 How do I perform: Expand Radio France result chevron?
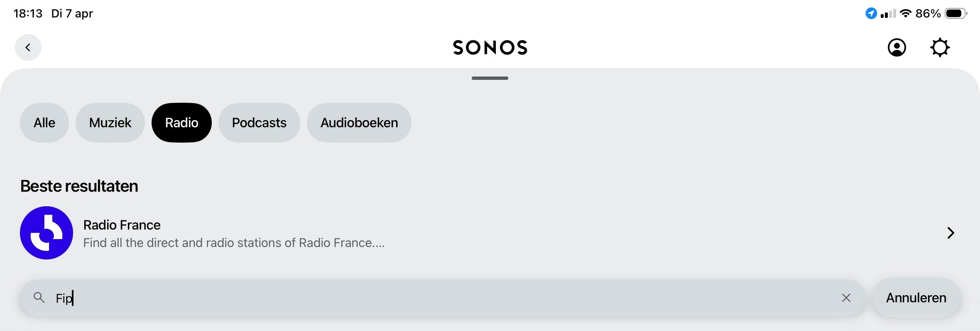[951, 233]
